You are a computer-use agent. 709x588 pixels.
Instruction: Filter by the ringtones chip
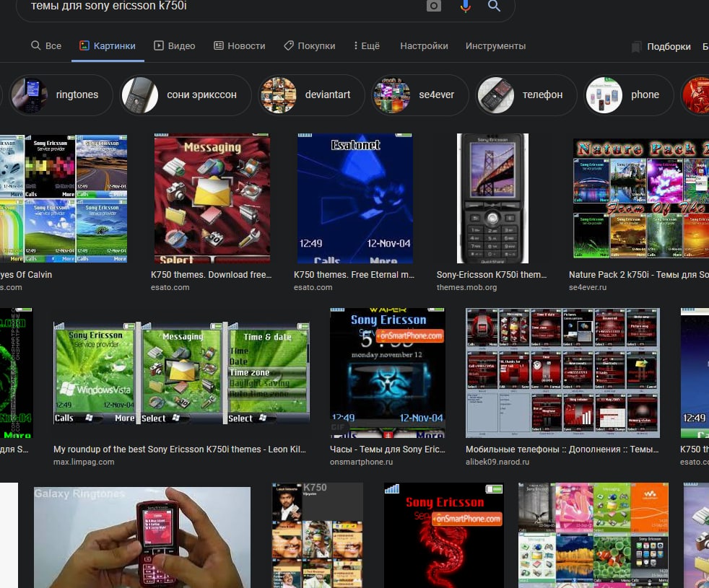coord(61,95)
